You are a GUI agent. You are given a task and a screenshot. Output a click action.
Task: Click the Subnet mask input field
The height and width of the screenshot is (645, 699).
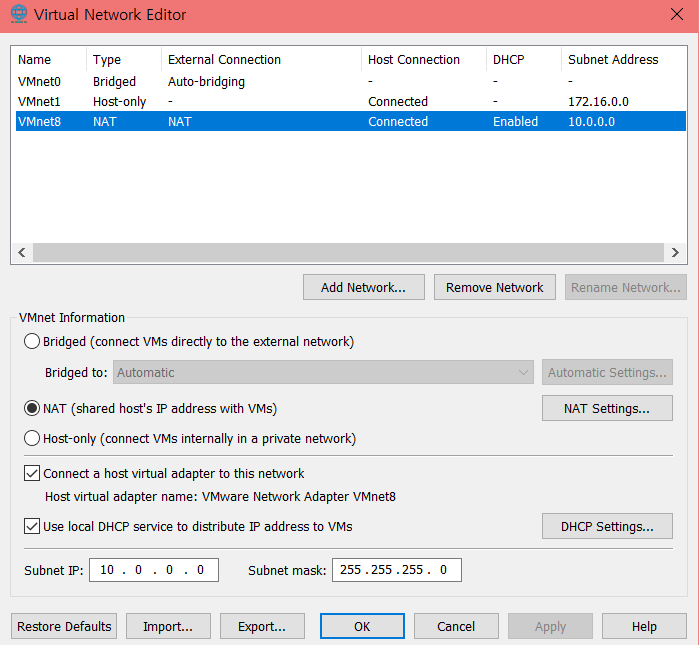(397, 570)
